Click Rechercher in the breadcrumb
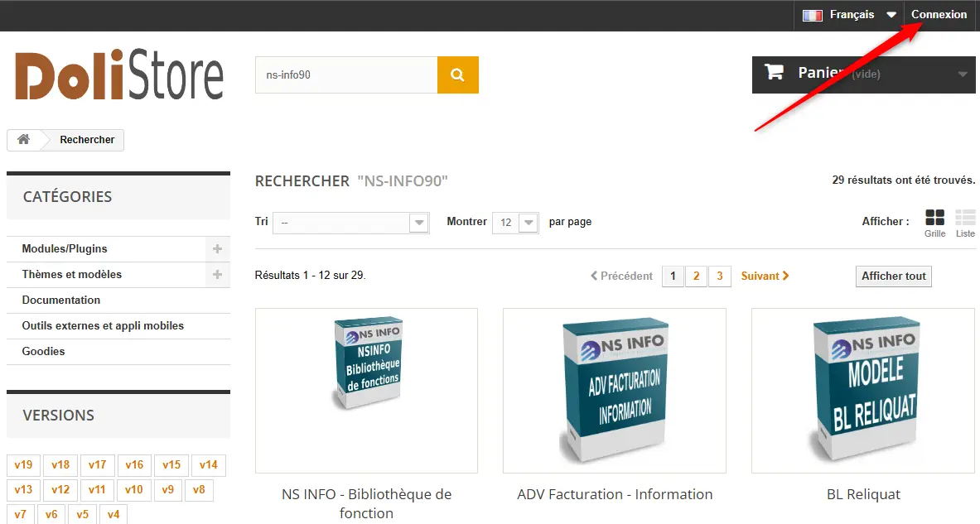The image size is (980, 524). point(87,140)
